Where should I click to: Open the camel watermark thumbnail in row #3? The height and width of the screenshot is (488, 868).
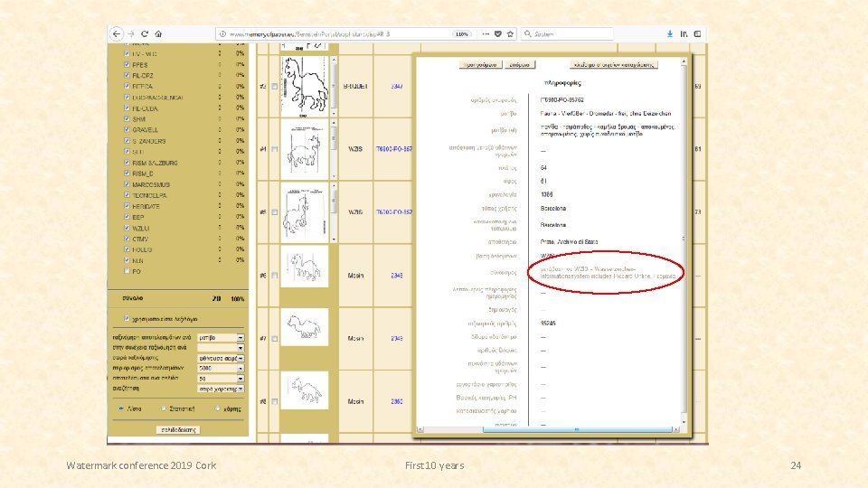tap(305, 86)
